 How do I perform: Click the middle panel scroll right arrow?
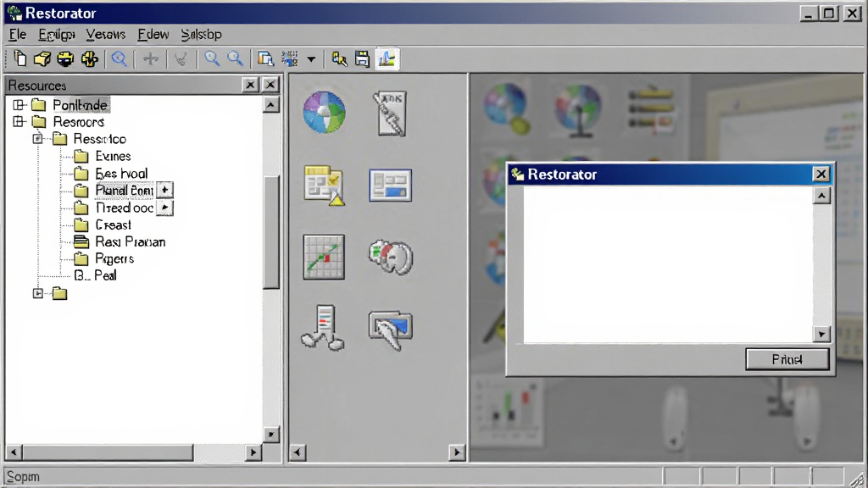(457, 452)
